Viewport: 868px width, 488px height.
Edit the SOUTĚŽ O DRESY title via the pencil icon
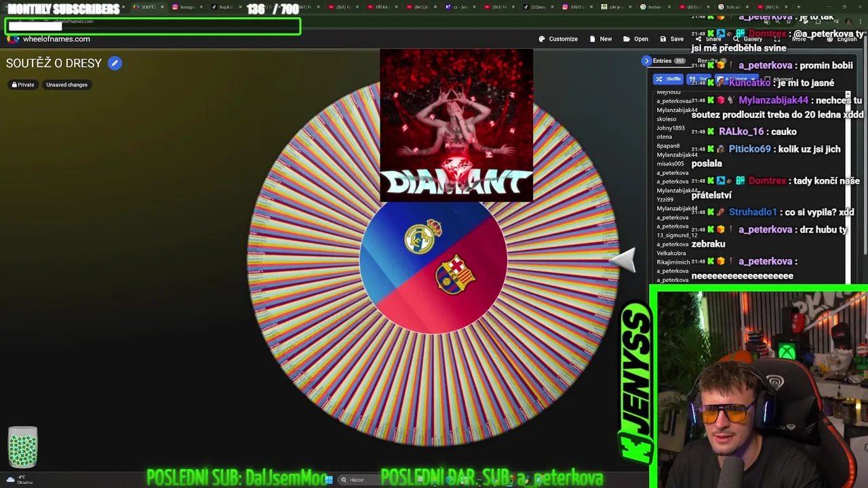tap(115, 63)
